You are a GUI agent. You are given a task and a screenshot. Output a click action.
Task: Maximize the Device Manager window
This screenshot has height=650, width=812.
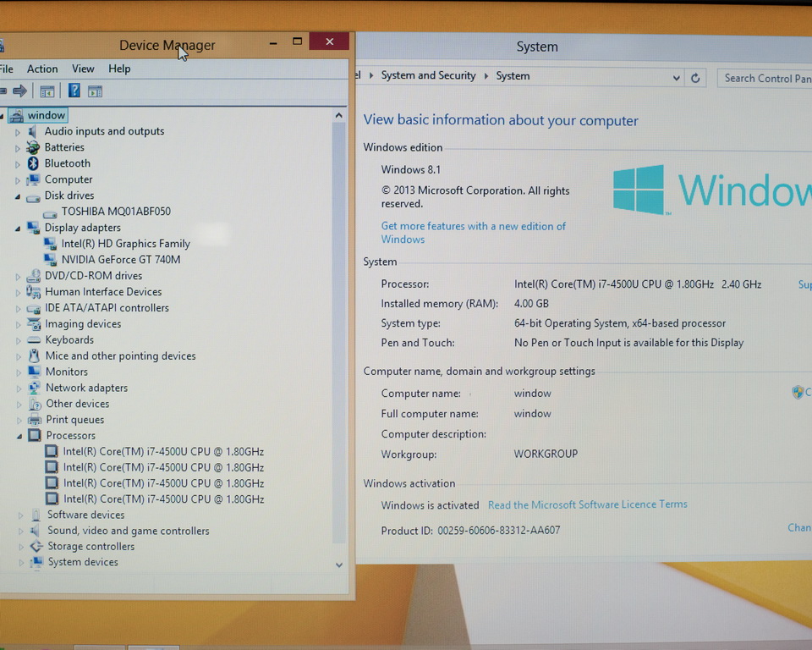[297, 41]
